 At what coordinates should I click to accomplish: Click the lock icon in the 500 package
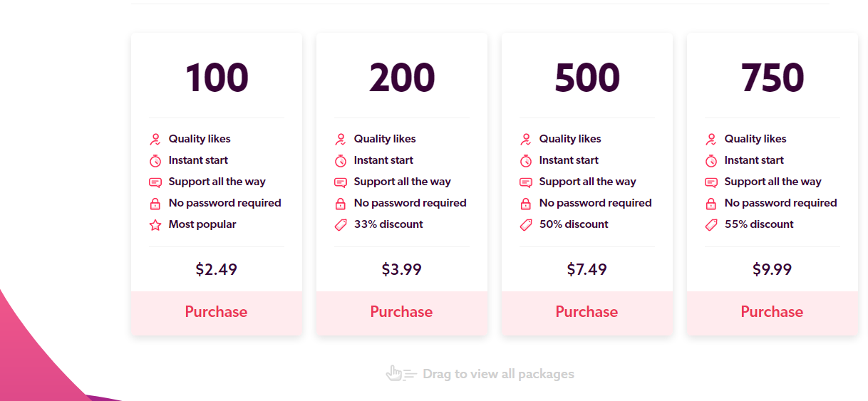(526, 204)
